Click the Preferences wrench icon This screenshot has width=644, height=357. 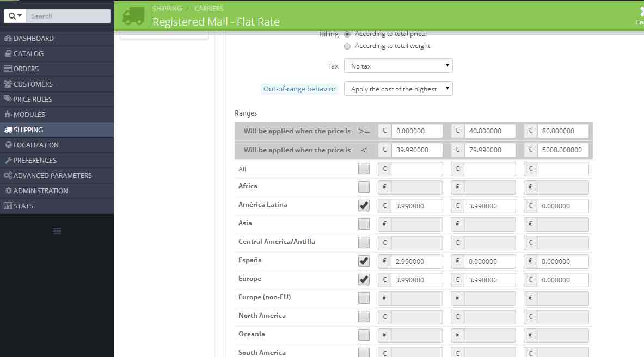[x=8, y=160]
